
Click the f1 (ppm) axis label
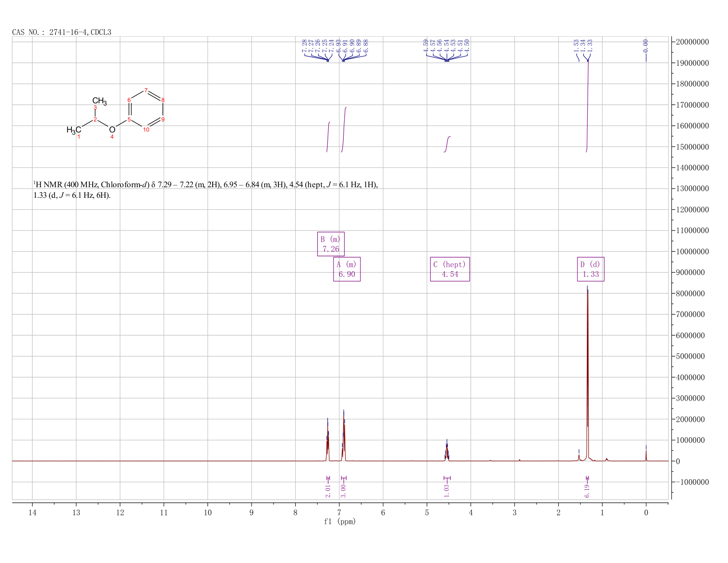(x=340, y=521)
